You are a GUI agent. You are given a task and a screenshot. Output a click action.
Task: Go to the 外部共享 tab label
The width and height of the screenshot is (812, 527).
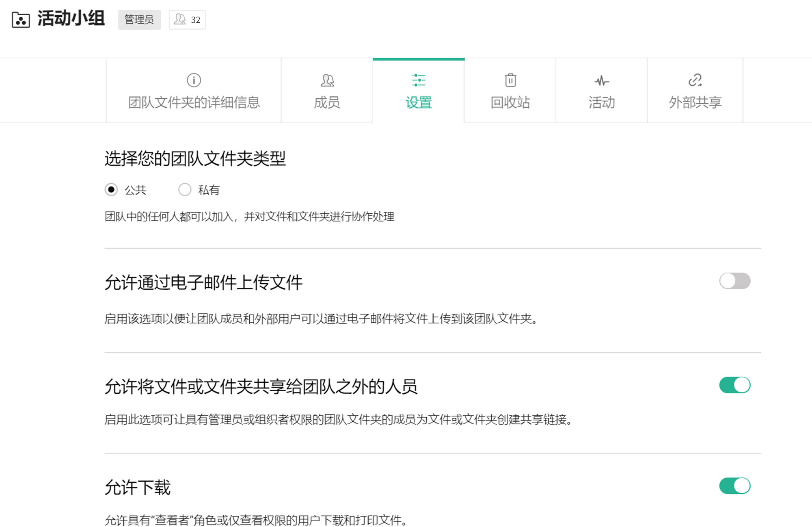click(x=695, y=102)
